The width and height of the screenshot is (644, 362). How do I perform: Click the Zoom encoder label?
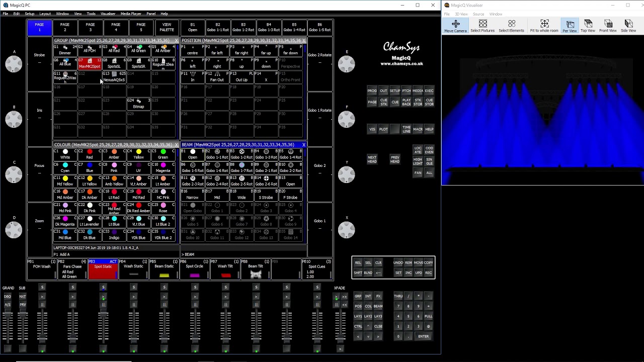coord(39,221)
